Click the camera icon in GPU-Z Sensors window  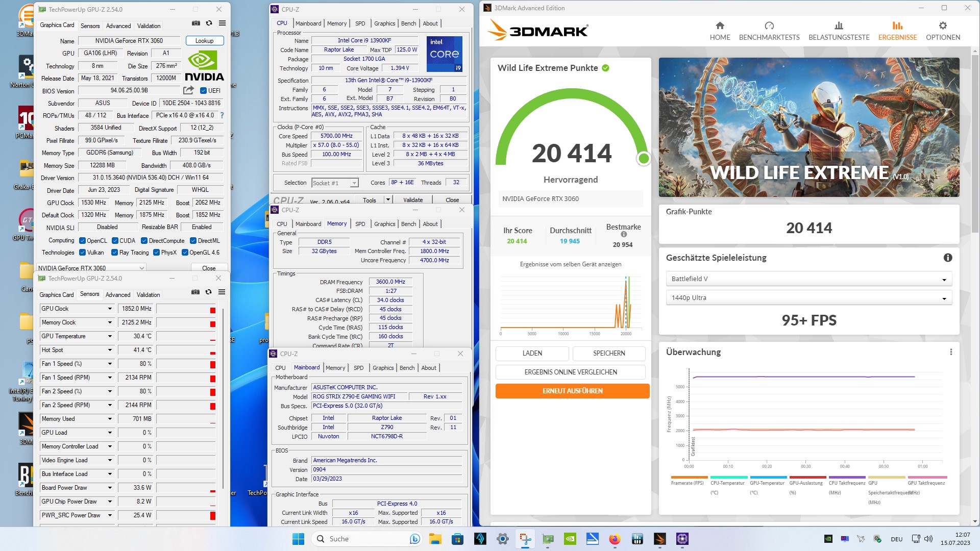click(x=195, y=292)
